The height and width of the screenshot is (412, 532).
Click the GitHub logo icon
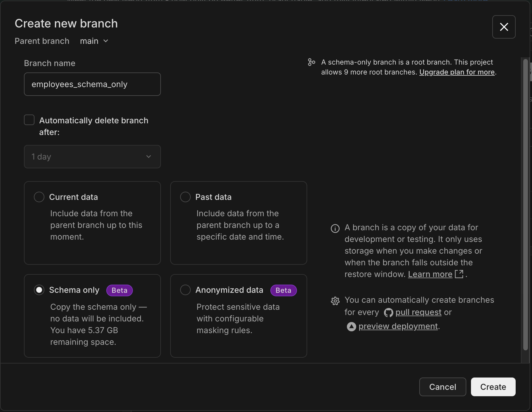[388, 313]
